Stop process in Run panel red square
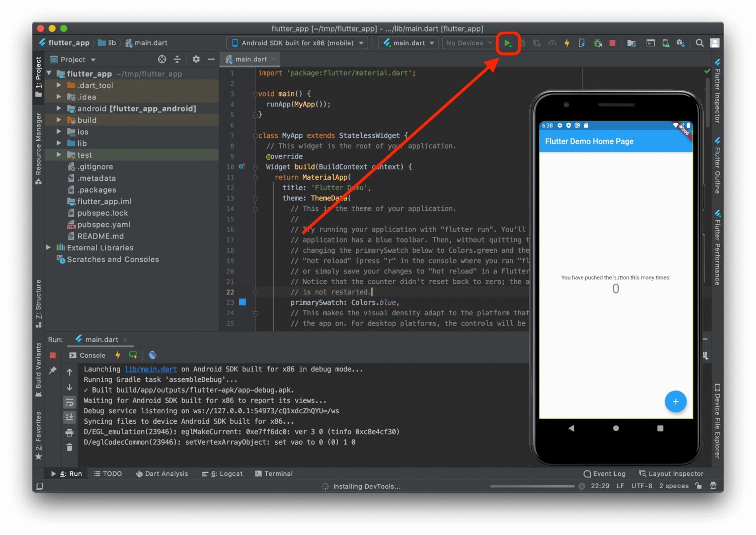The height and width of the screenshot is (535, 756). [x=53, y=355]
